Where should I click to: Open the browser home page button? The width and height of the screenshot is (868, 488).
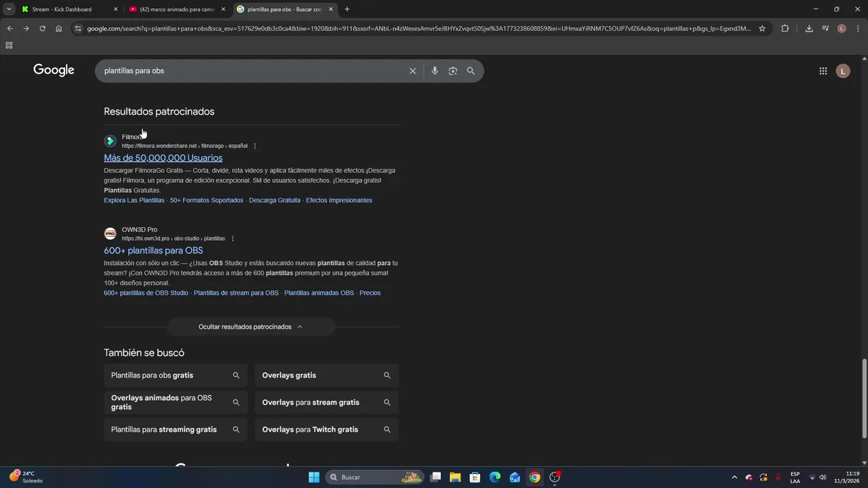(59, 28)
